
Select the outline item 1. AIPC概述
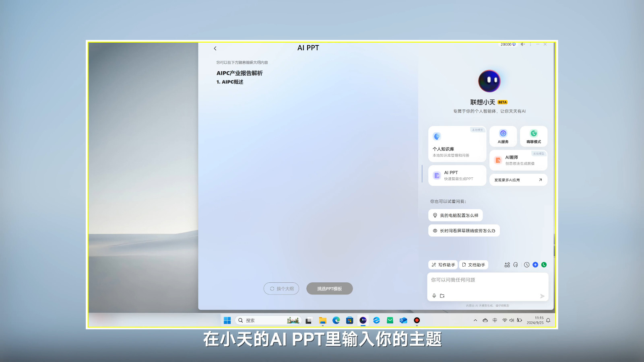point(230,82)
